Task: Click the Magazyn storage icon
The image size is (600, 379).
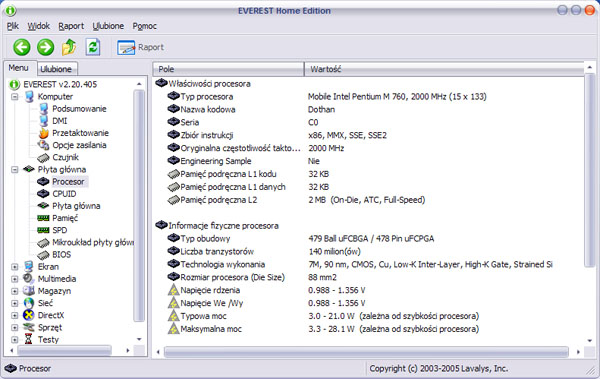Action: pyautogui.click(x=29, y=291)
